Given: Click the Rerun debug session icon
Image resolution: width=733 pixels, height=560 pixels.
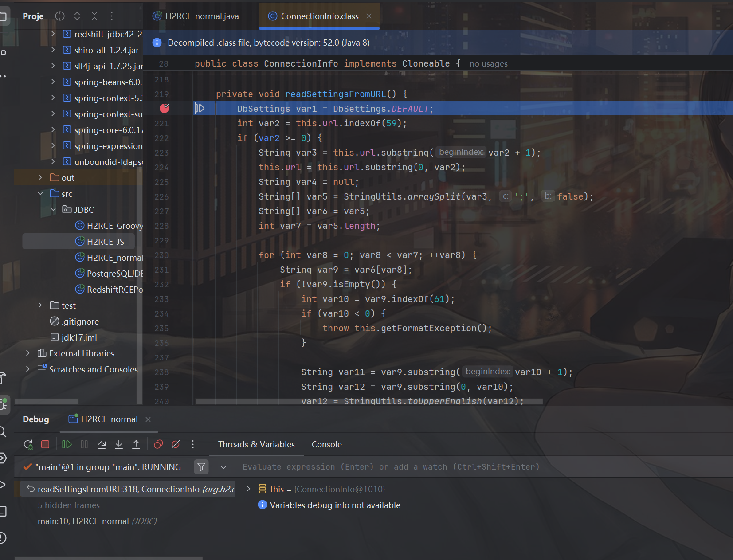Looking at the screenshot, I should 28,444.
